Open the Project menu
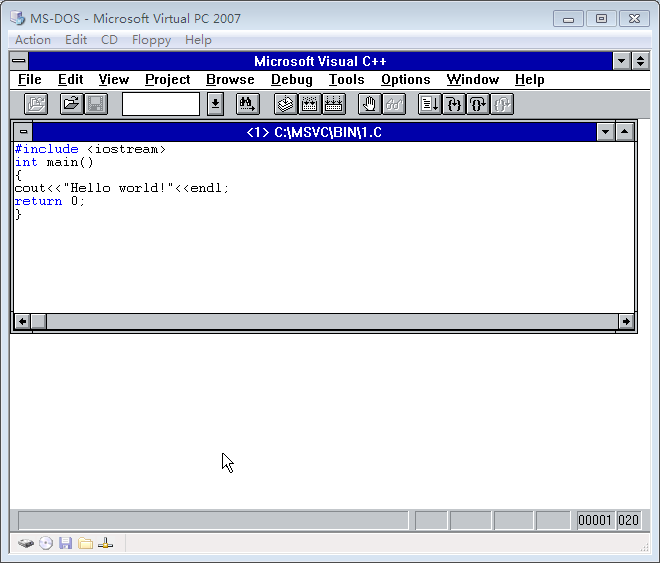 [x=168, y=80]
